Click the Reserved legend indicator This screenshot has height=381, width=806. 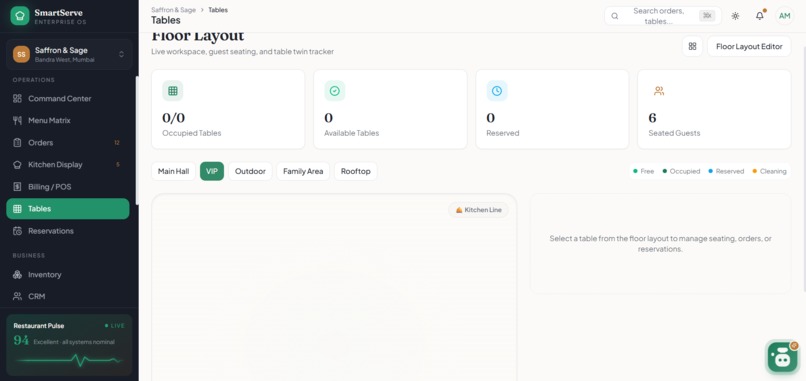tap(726, 171)
